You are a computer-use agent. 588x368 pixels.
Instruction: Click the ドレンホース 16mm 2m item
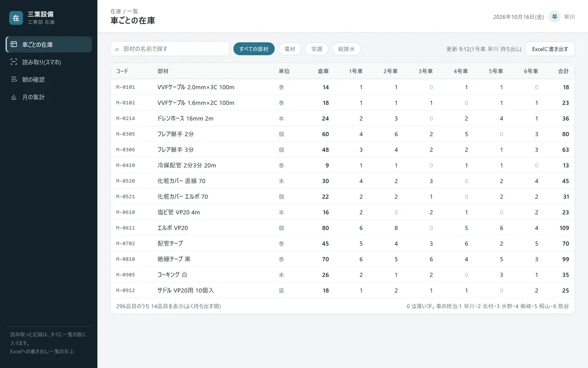click(186, 118)
